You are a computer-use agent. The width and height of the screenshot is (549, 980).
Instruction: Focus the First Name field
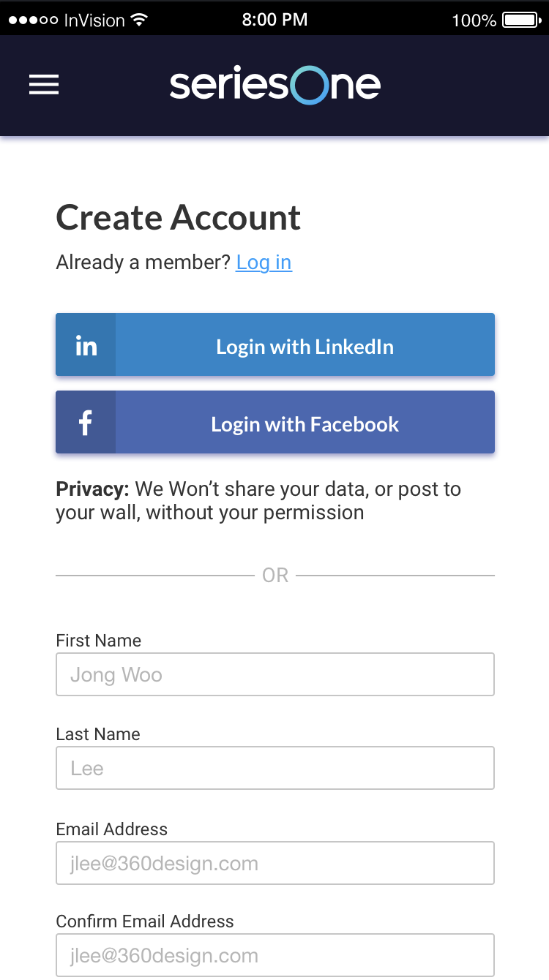(x=275, y=674)
